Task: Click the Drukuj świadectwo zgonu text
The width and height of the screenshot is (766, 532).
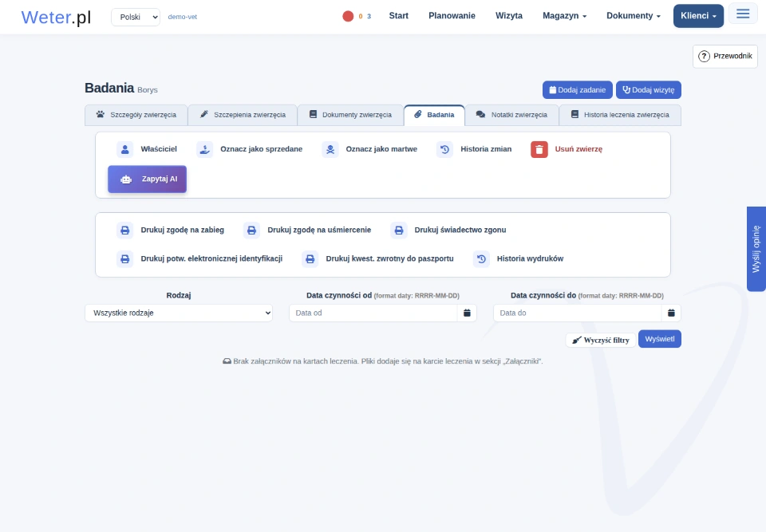Action: tap(460, 230)
